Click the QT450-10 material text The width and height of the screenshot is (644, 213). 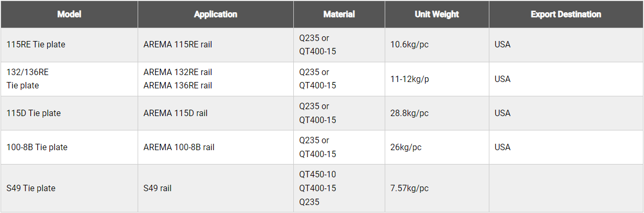[317, 175]
